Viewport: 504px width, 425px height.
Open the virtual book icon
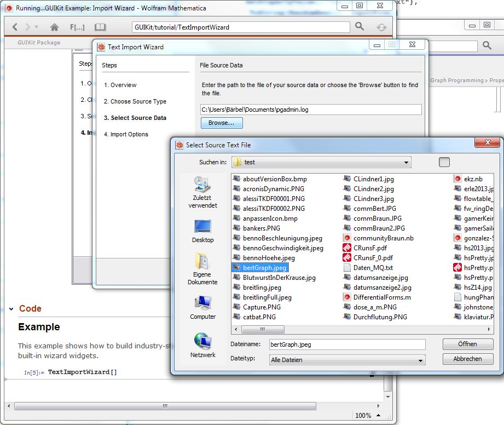100,27
